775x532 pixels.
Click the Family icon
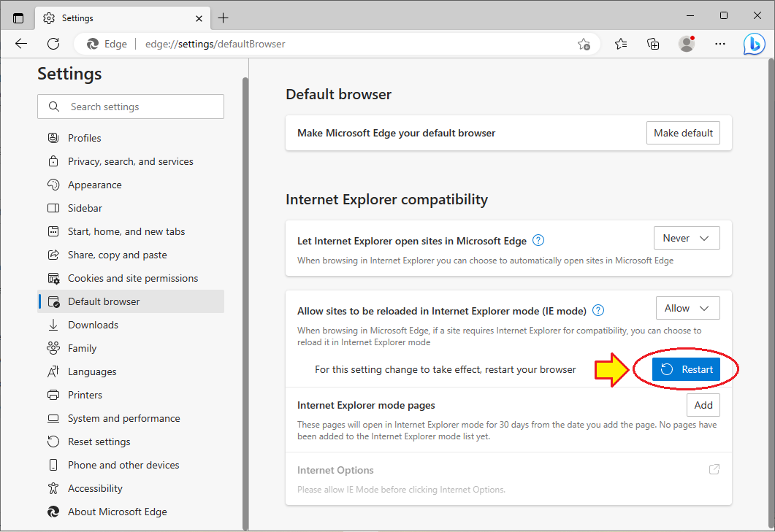[x=53, y=348]
